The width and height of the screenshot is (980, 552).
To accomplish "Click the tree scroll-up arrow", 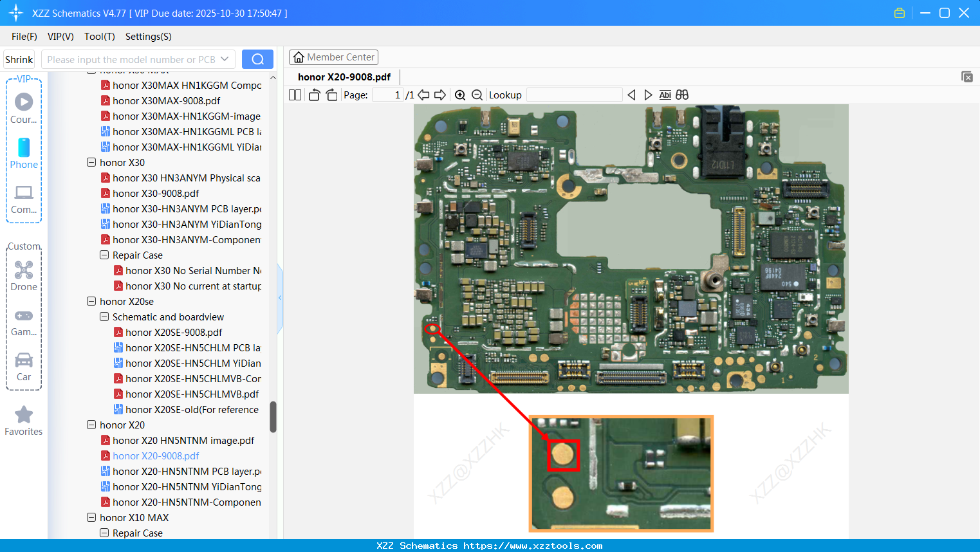I will 273,78.
